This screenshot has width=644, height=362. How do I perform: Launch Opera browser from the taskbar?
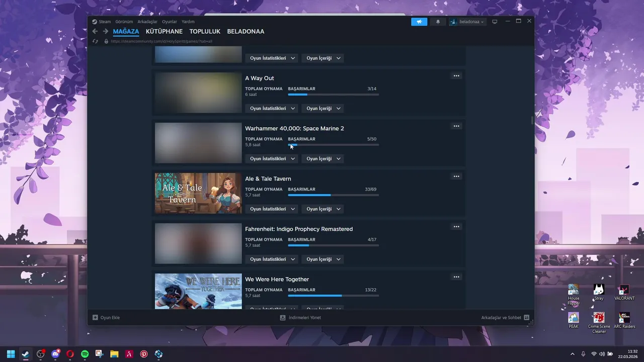click(70, 354)
